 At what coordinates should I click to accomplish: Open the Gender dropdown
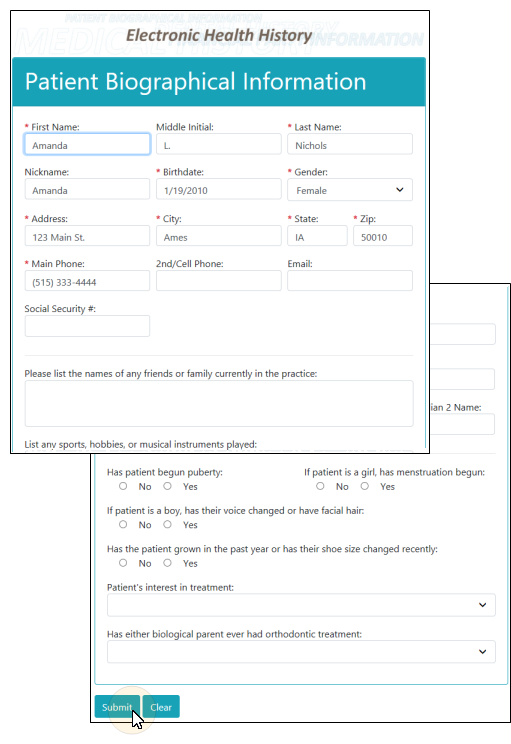point(350,189)
